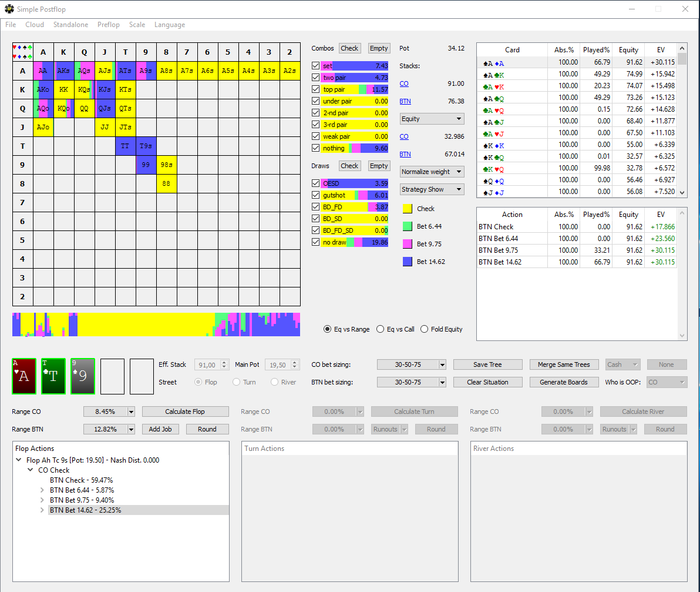Click Draws Empty button
Viewport: 700px width, 592px height.
click(x=379, y=166)
